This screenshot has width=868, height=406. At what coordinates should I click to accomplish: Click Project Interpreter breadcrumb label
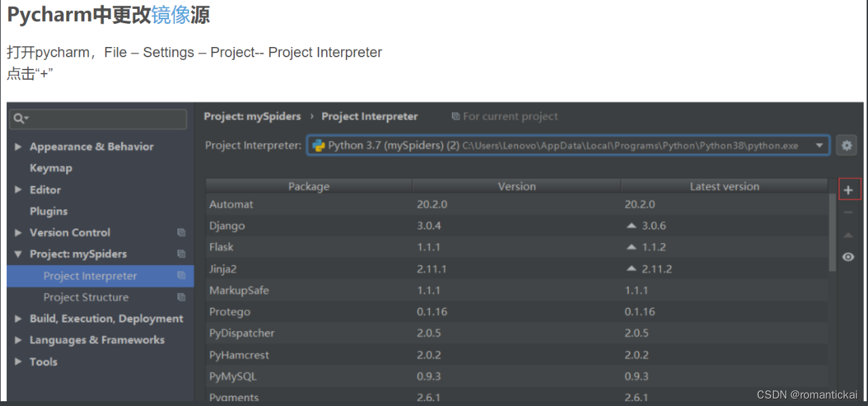pos(370,116)
